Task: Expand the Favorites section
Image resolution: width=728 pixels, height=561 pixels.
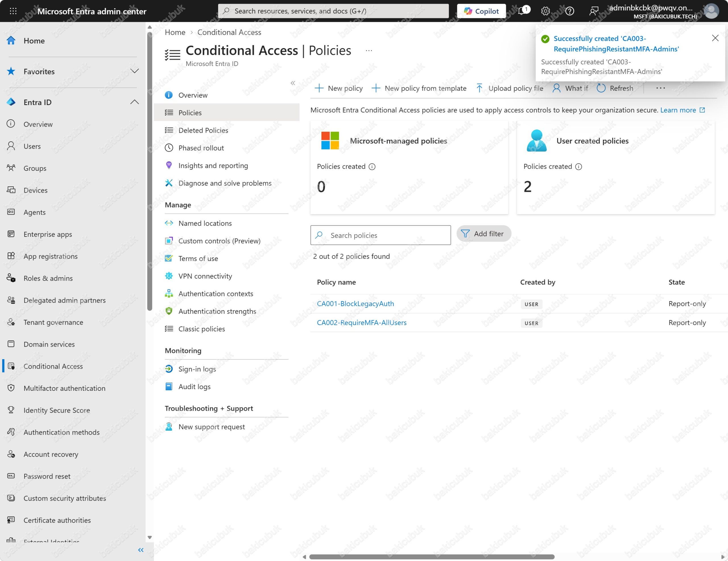Action: [x=134, y=71]
